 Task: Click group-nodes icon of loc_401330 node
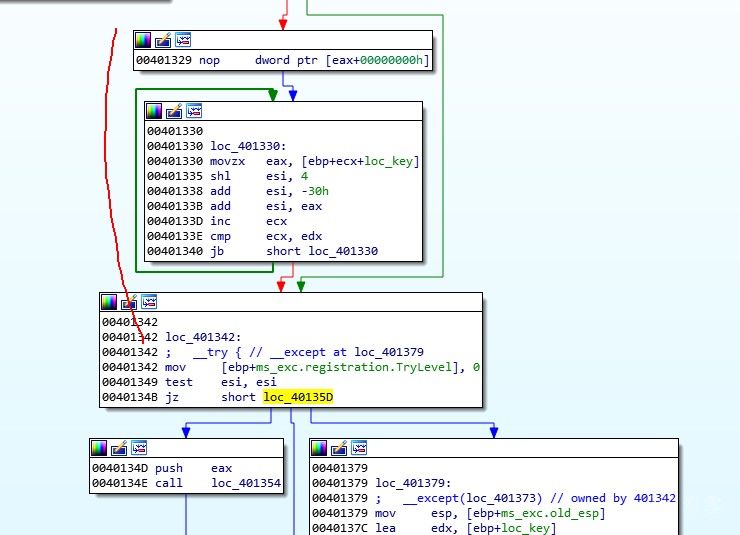pyautogui.click(x=194, y=111)
